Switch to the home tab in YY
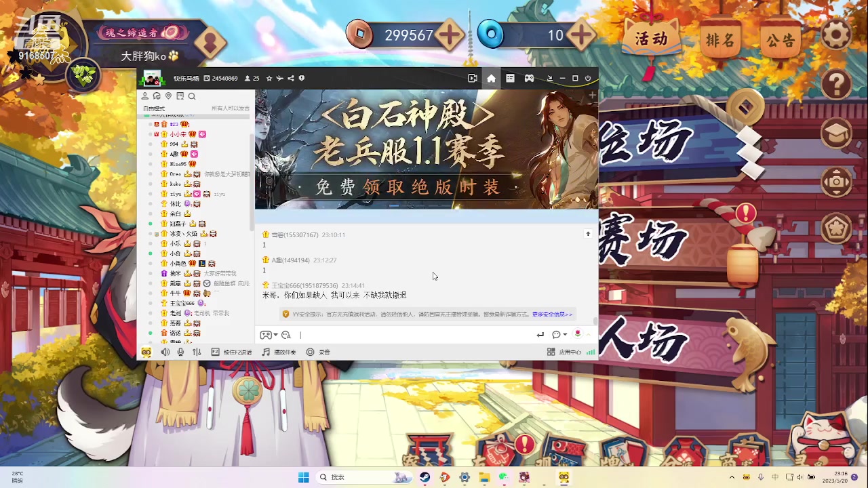This screenshot has width=868, height=488. (x=491, y=79)
